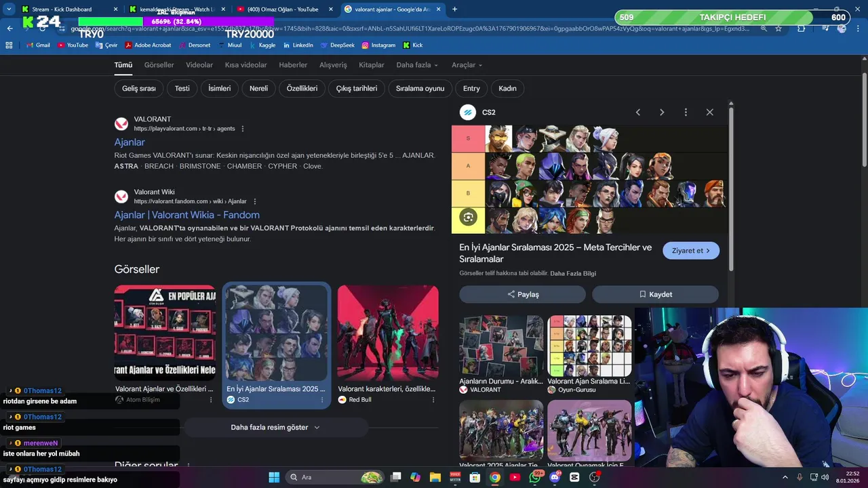Open the Windows Start menu
This screenshot has width=868, height=488.
click(x=274, y=477)
